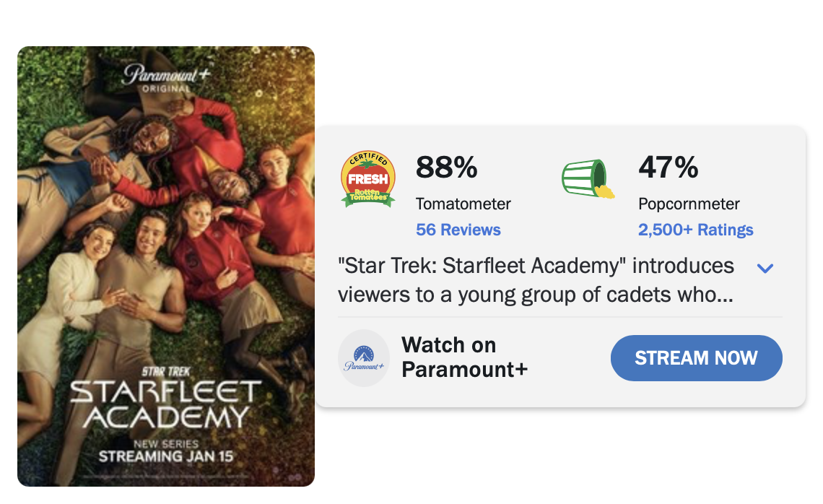Click the STREAM NOW button

click(697, 358)
